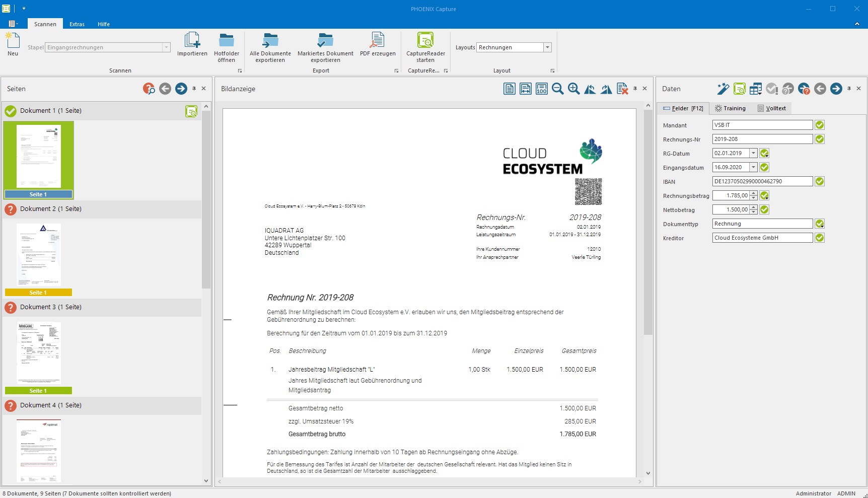The image size is (868, 498).
Task: Toggle the Nettobetrag confirmation checkmark
Action: click(764, 209)
